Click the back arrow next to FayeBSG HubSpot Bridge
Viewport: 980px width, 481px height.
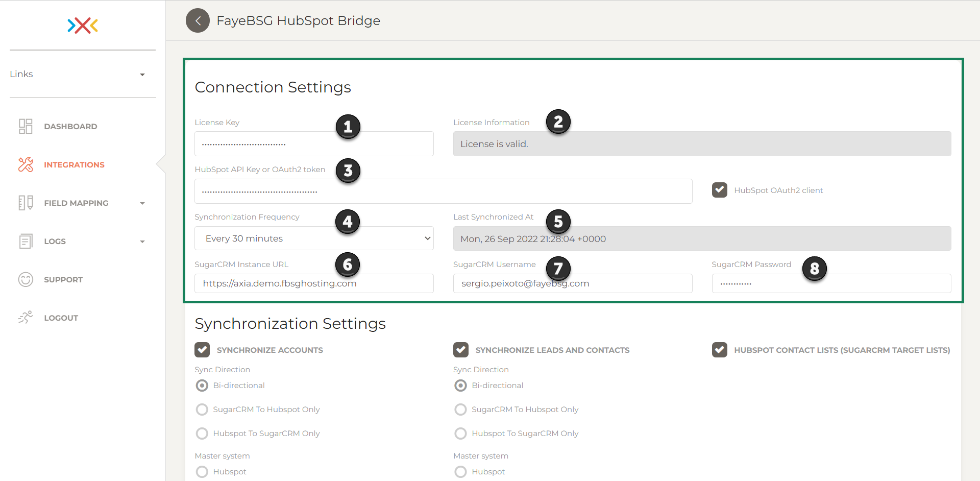coord(198,20)
